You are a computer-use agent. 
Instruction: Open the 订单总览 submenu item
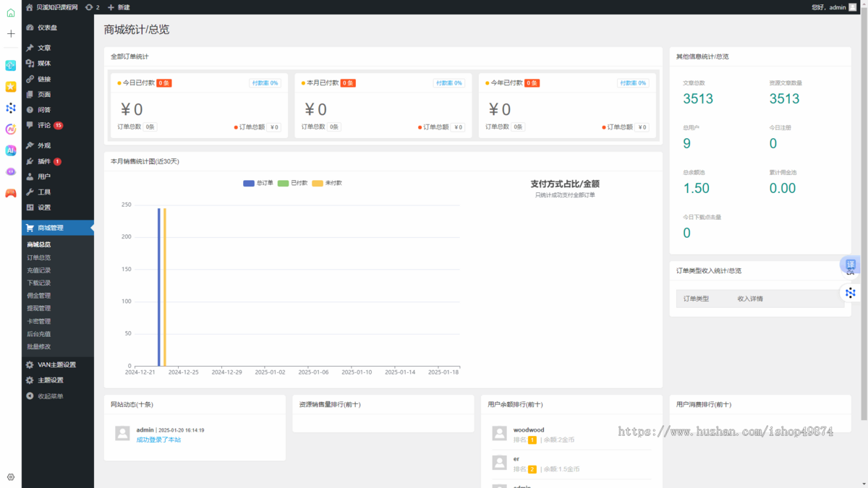click(39, 257)
